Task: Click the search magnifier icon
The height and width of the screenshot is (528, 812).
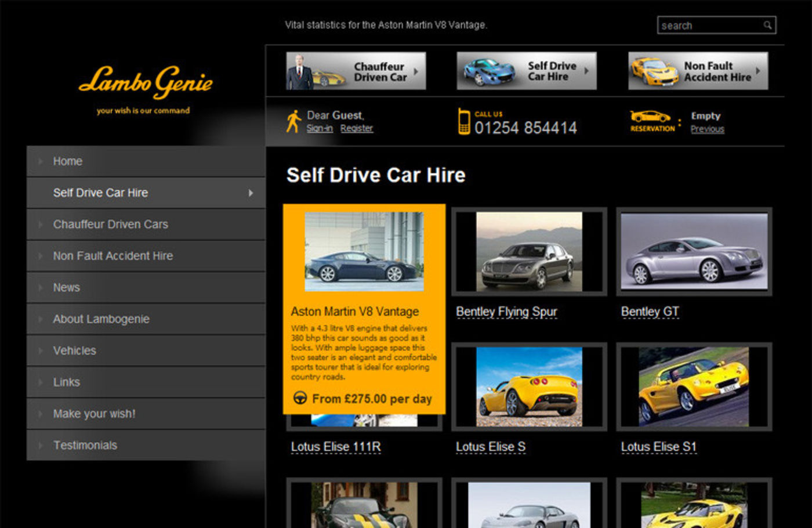Action: [767, 26]
